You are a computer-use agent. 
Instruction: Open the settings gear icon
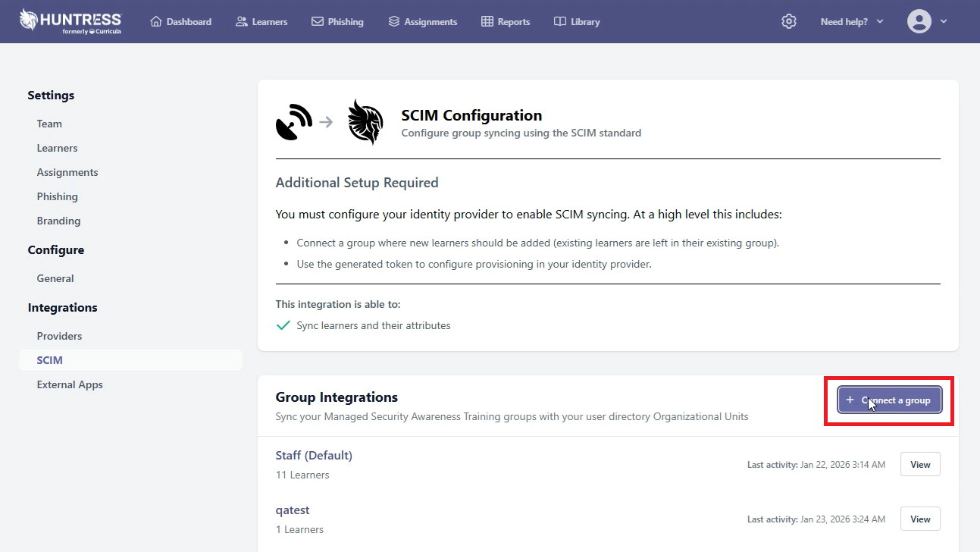click(x=789, y=21)
